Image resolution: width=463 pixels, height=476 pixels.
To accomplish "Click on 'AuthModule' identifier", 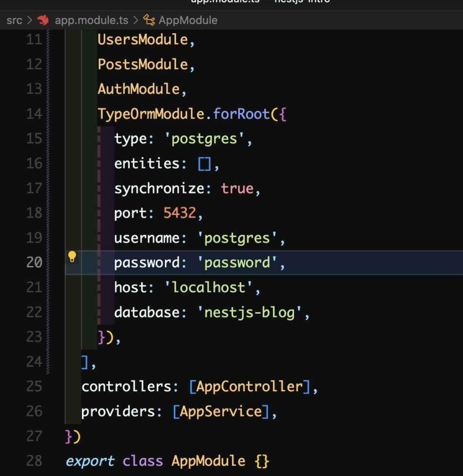I will coord(139,89).
